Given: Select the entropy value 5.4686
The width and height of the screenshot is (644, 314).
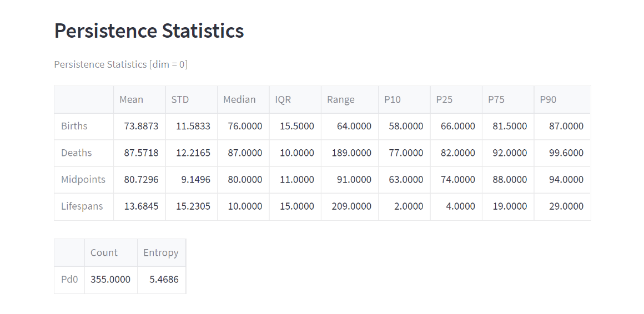Looking at the screenshot, I should [164, 280].
